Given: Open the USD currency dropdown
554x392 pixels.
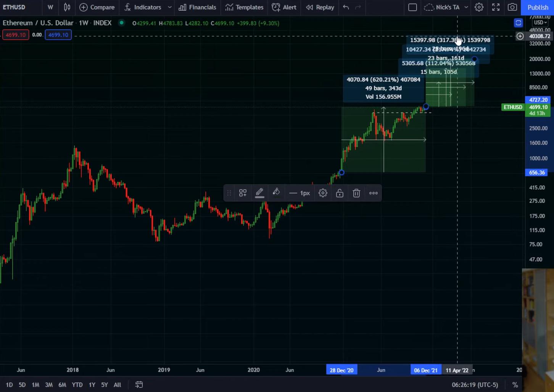Looking at the screenshot, I should [540, 22].
